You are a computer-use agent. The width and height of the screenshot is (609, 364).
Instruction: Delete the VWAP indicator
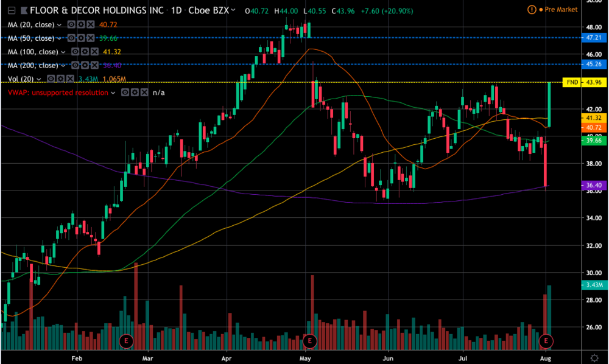click(143, 93)
